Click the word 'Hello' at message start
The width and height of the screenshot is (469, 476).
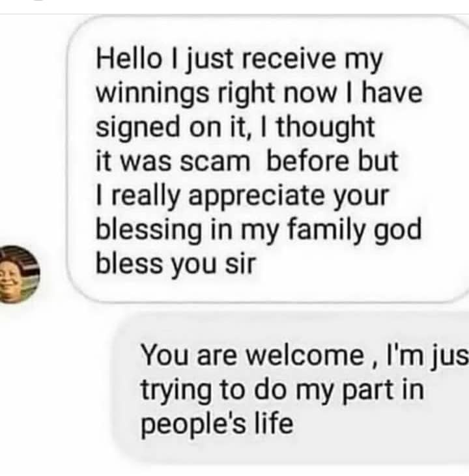pyautogui.click(x=129, y=59)
